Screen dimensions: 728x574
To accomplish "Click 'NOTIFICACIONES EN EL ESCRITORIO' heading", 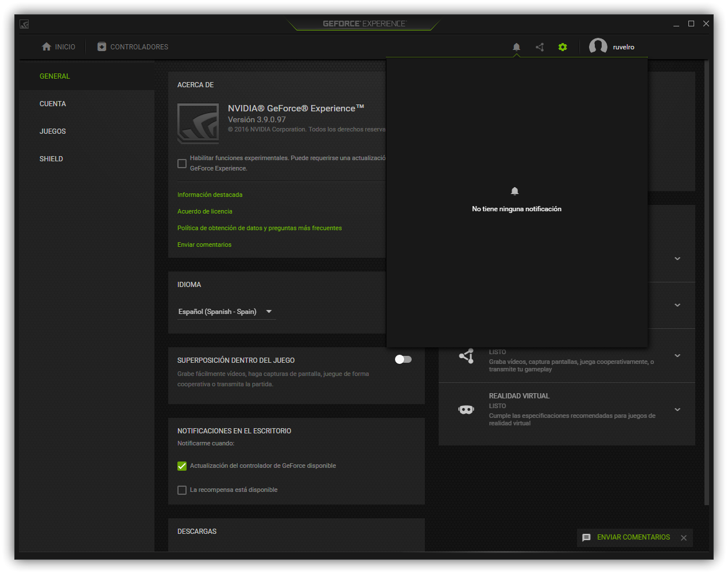I will point(234,431).
